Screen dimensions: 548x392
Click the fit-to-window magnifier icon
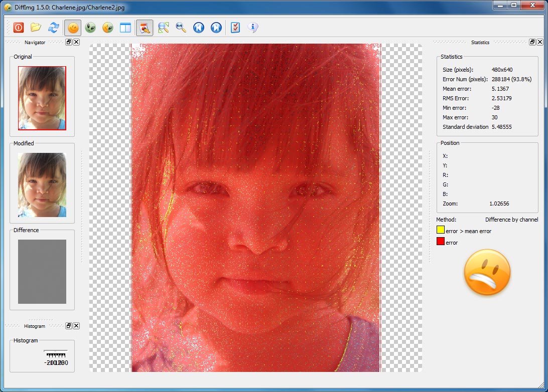point(163,28)
